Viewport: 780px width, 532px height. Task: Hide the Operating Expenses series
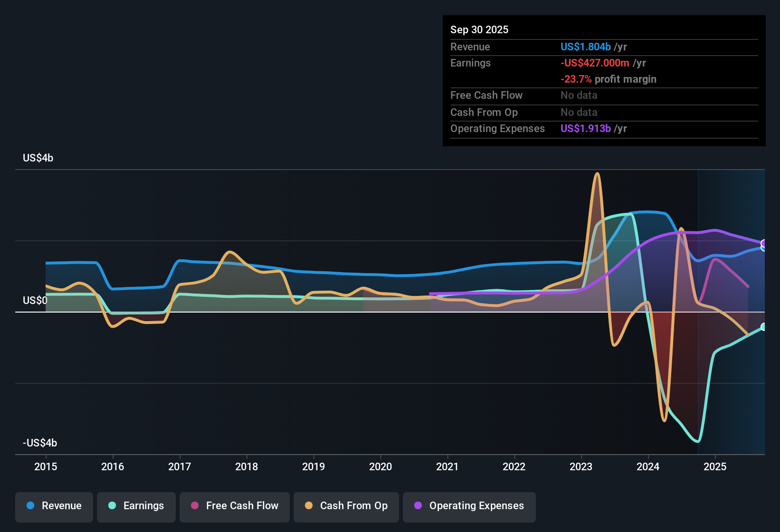pos(469,506)
